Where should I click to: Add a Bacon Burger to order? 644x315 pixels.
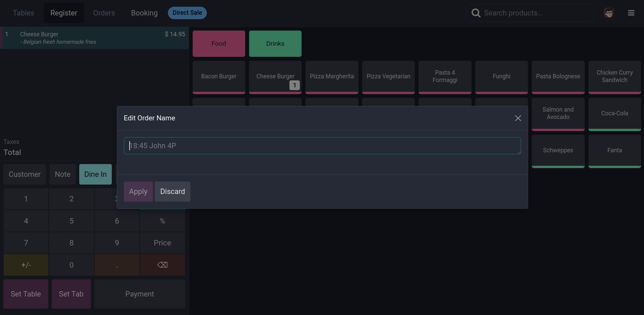pyautogui.click(x=219, y=77)
